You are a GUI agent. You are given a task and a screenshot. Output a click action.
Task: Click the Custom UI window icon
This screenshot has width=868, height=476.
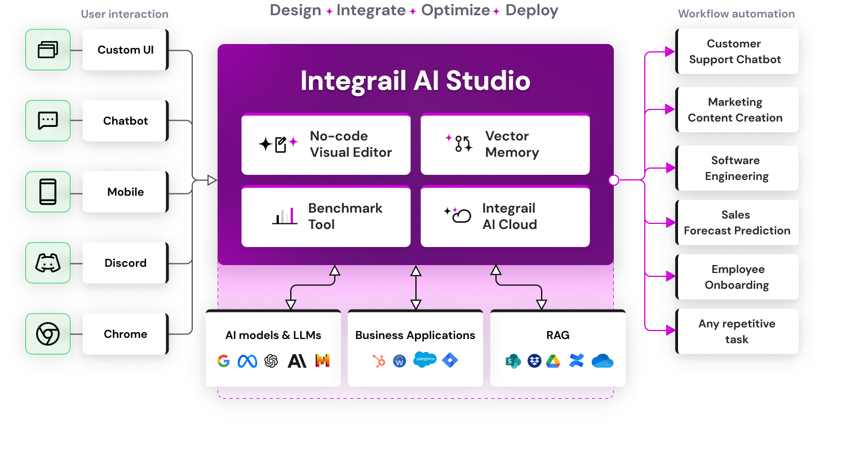click(x=48, y=50)
